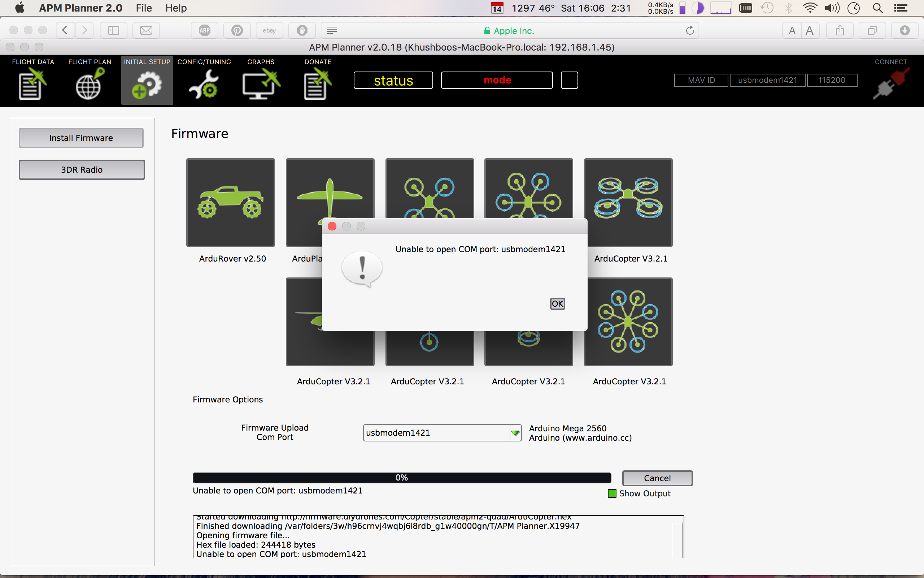Decrease text size with small A button

click(792, 30)
